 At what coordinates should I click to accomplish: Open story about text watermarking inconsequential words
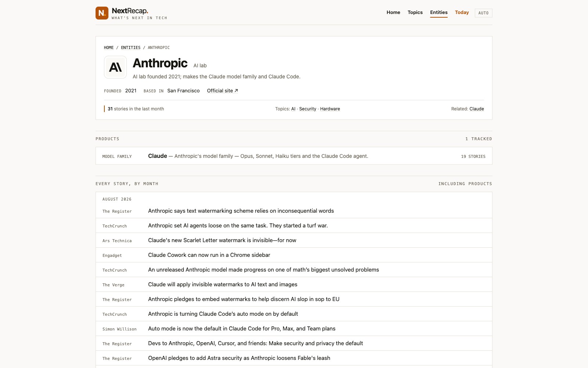coord(241,211)
